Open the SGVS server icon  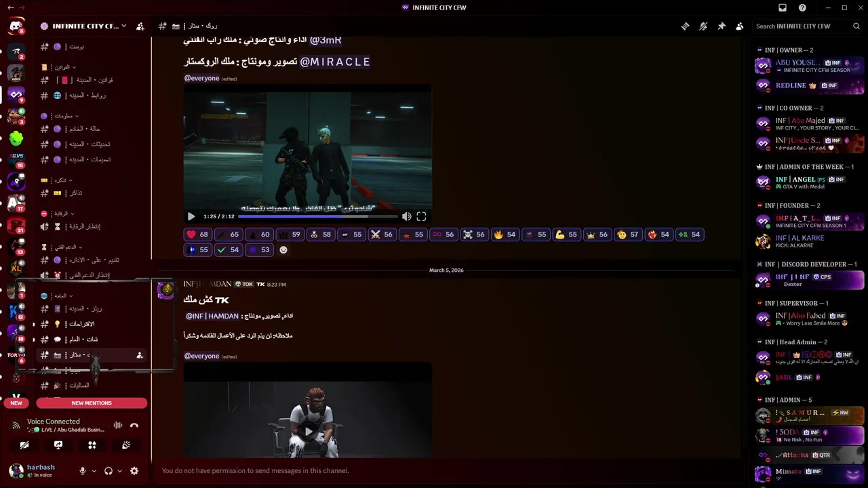pyautogui.click(x=16, y=160)
